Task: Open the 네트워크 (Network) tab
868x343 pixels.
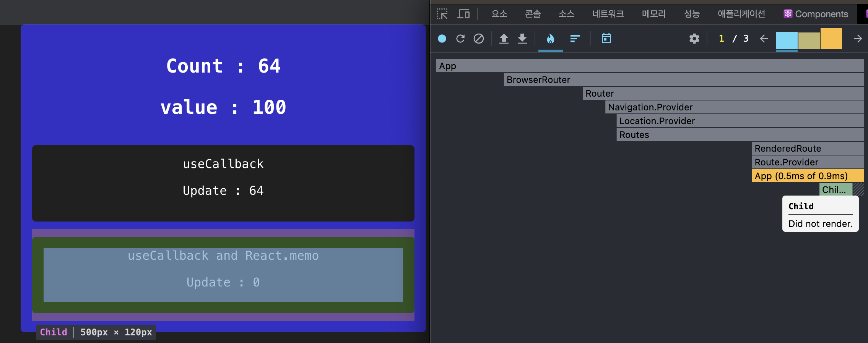Action: 608,14
